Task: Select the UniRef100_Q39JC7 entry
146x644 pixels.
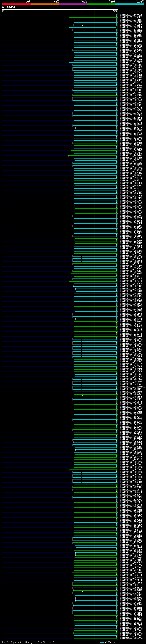Action: click(131, 296)
